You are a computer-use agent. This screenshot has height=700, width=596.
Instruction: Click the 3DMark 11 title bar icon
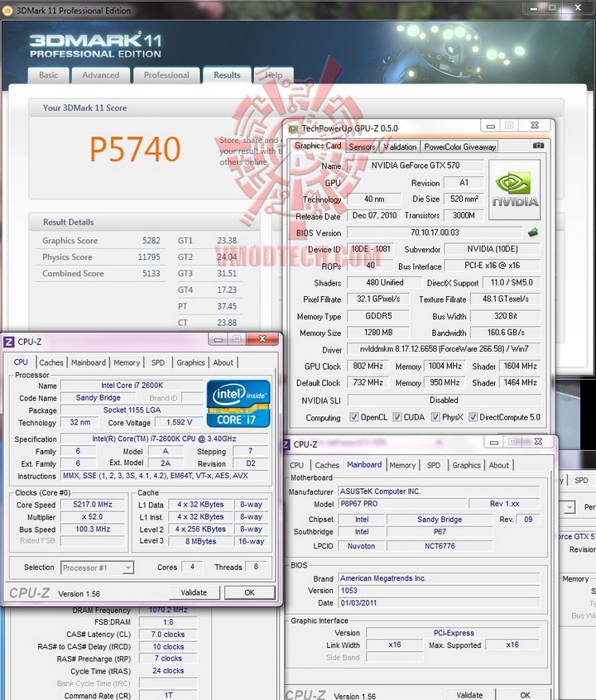7,10
